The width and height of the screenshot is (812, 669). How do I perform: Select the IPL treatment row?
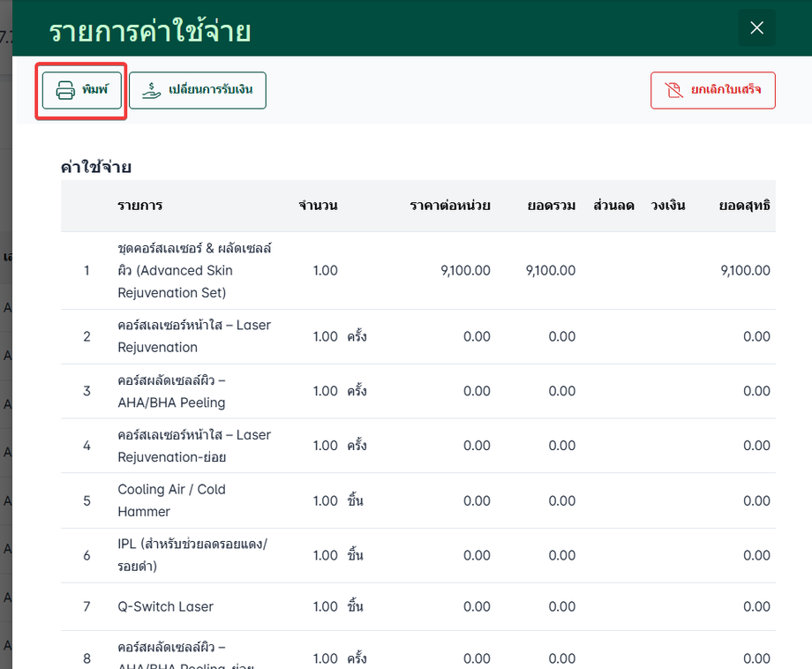click(192, 555)
